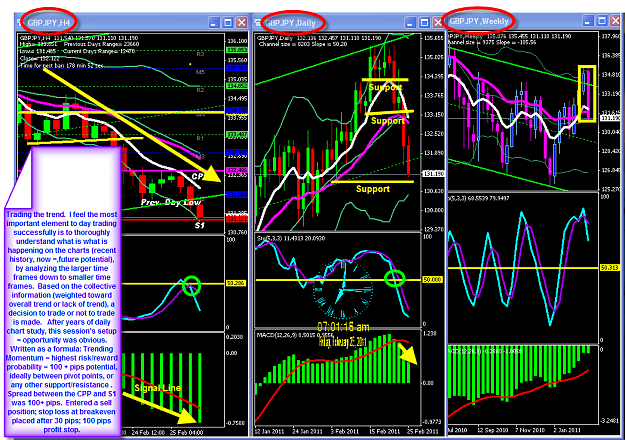625x440 pixels.
Task: Select the GBPJPY,Weekly window title
Action: click(479, 21)
